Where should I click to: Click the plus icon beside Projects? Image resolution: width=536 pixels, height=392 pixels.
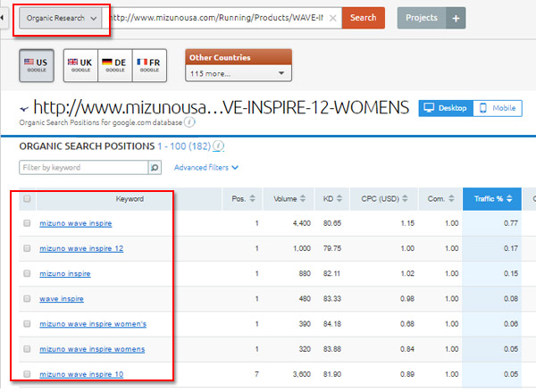456,18
